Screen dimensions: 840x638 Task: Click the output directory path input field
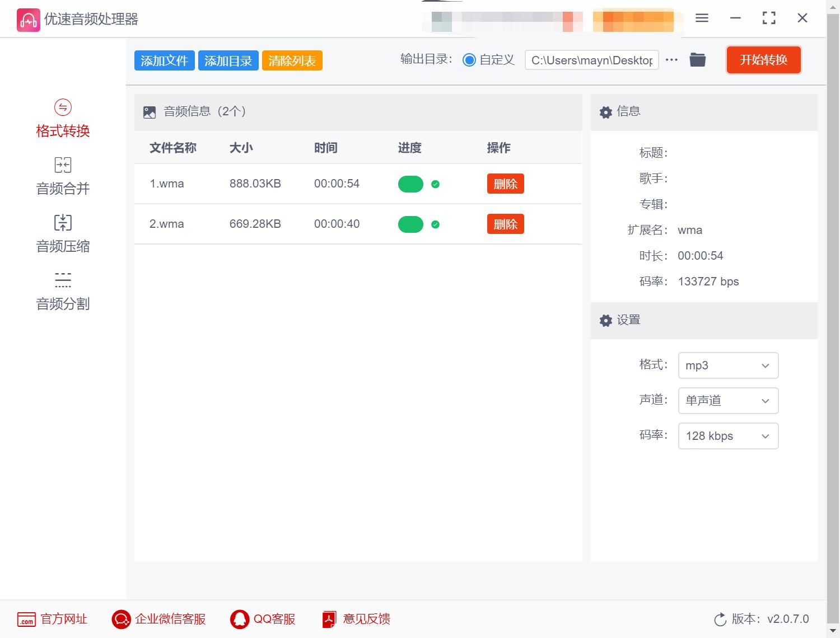point(591,59)
